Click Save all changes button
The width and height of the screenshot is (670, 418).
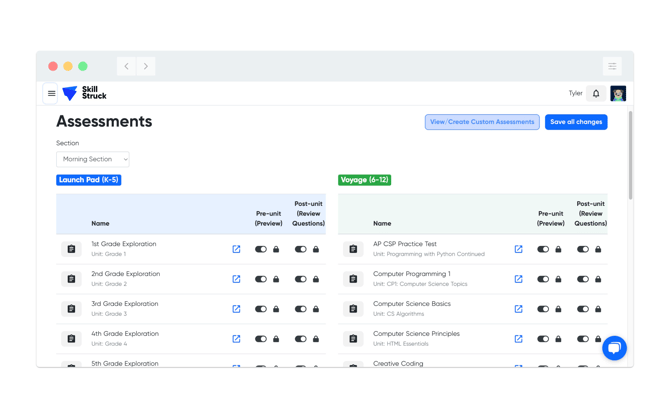(x=576, y=122)
